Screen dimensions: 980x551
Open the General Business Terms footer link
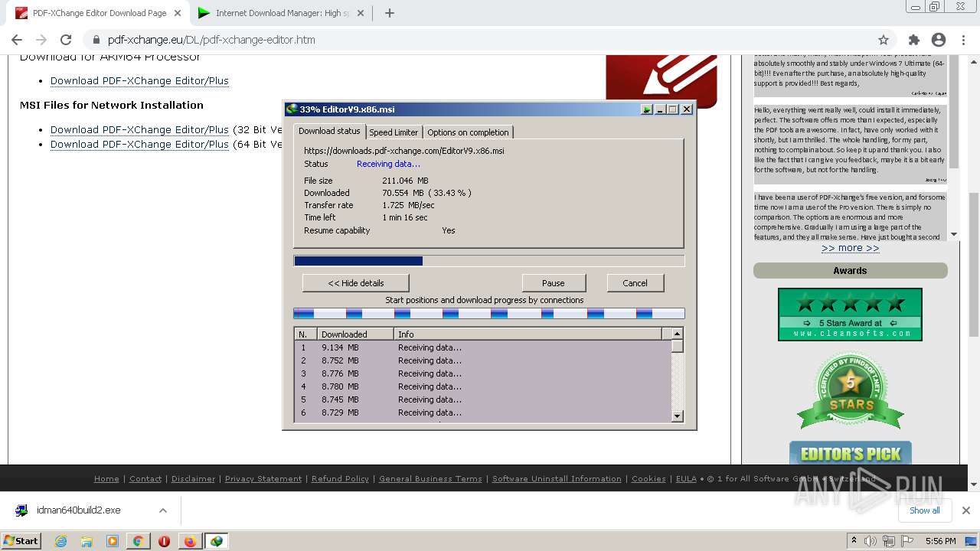430,479
